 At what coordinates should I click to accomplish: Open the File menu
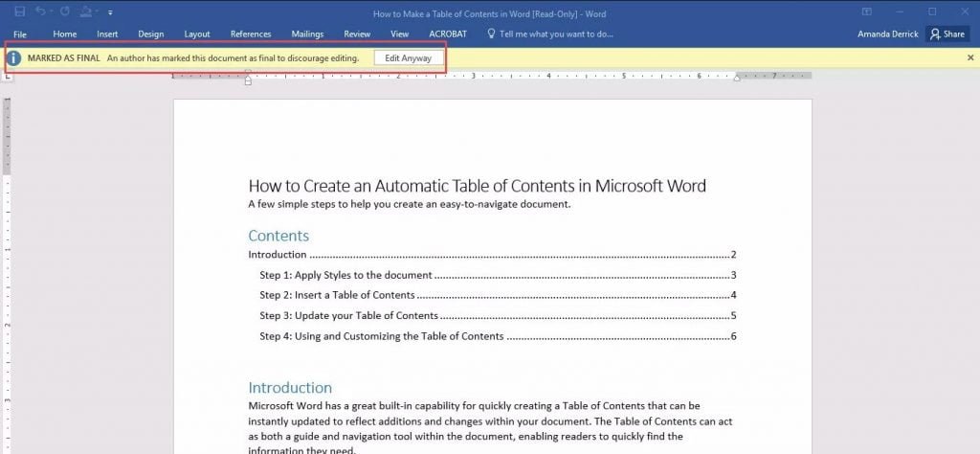click(x=20, y=34)
